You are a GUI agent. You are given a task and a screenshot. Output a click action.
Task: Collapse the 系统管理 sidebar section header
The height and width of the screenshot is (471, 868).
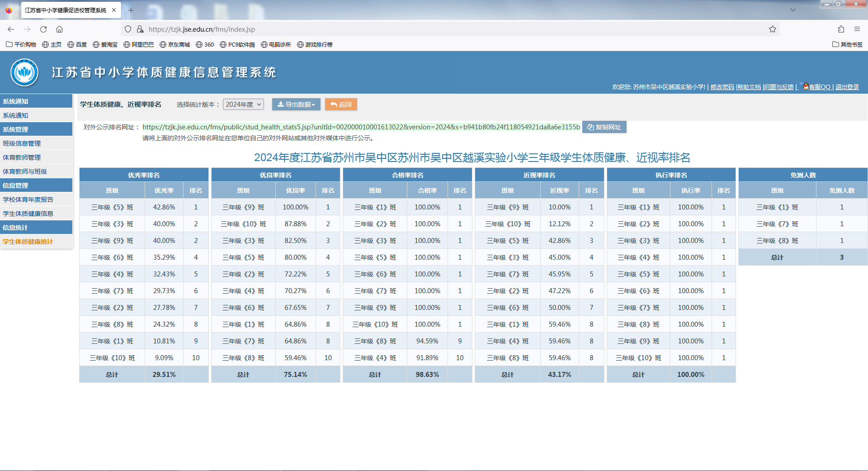(x=36, y=129)
